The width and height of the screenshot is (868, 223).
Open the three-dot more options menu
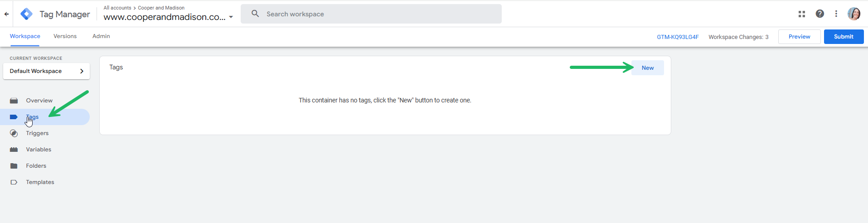click(x=836, y=14)
